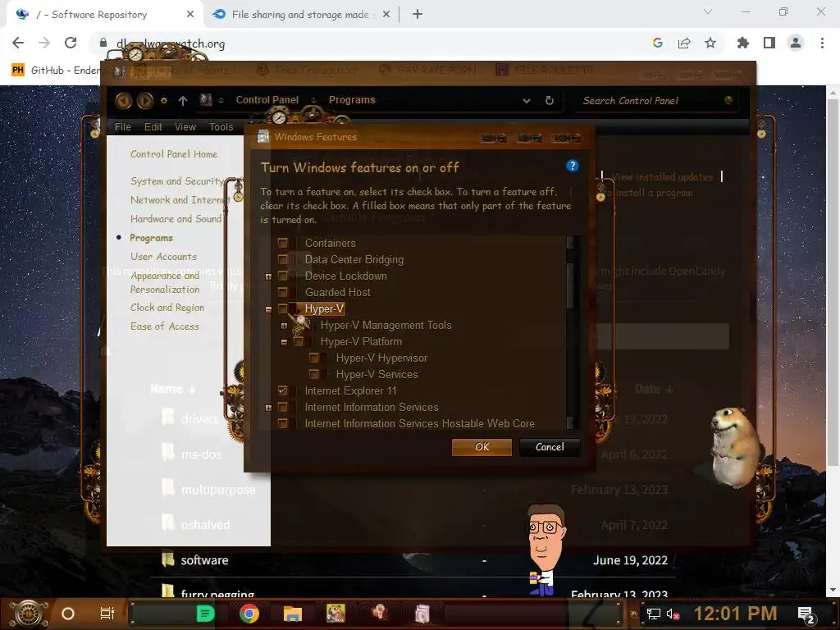Open the Edit menu
840x630 pixels.
click(153, 127)
